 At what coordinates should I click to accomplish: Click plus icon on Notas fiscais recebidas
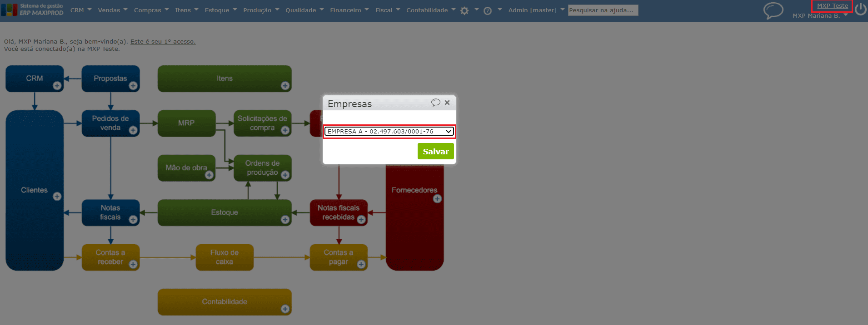[x=361, y=220]
